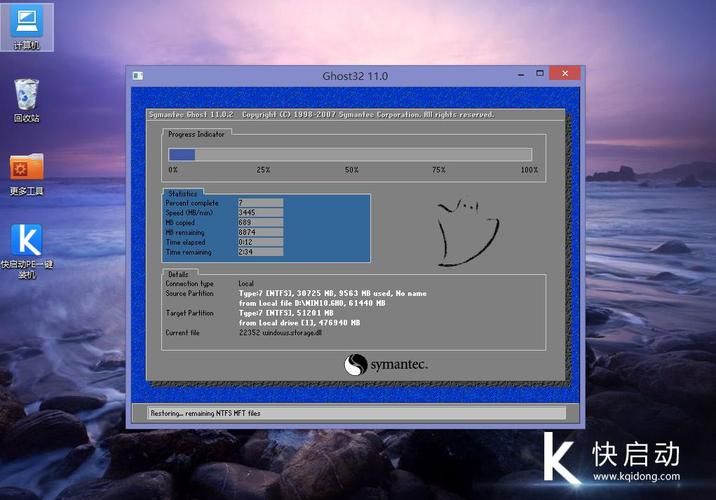The image size is (716, 500).
Task: Select the MB remaining value field
Action: coord(260,233)
